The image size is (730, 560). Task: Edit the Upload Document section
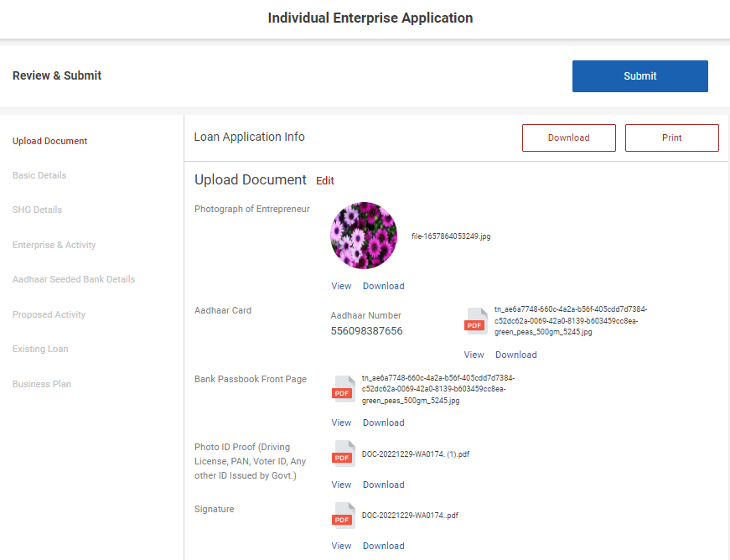(x=325, y=181)
